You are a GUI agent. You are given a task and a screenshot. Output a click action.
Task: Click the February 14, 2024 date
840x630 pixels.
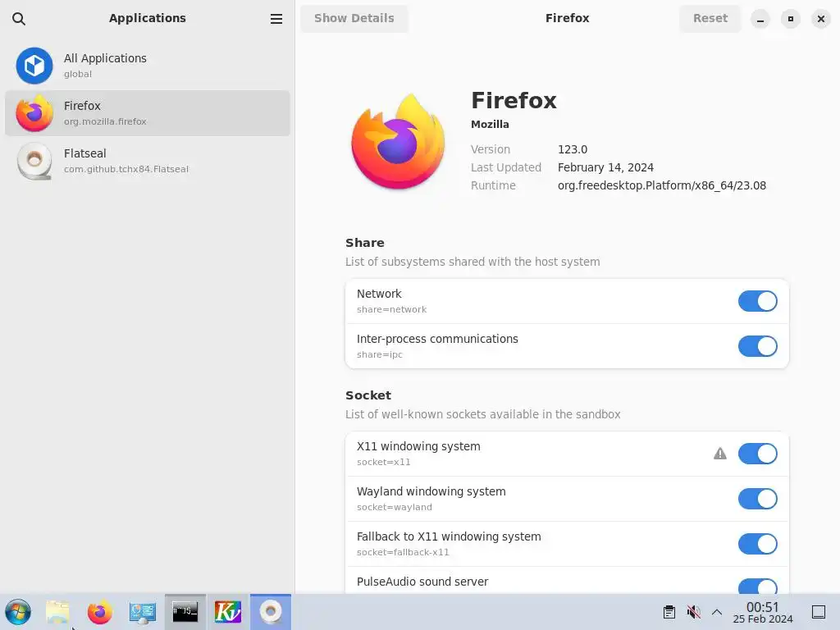tap(605, 167)
